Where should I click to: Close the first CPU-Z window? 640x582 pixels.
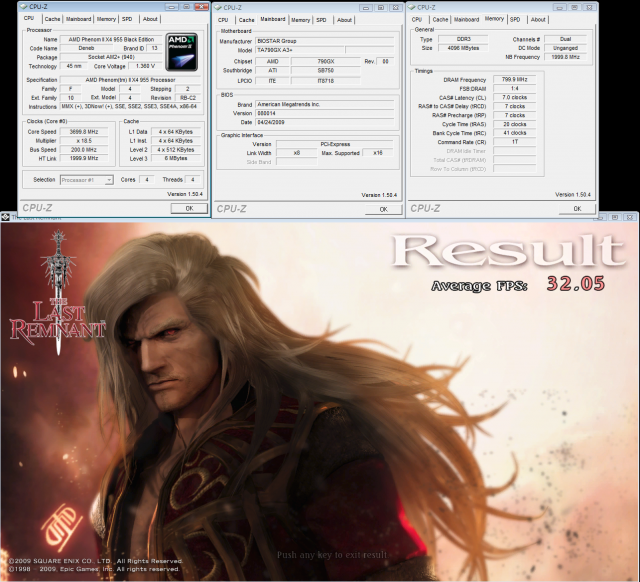click(x=201, y=7)
